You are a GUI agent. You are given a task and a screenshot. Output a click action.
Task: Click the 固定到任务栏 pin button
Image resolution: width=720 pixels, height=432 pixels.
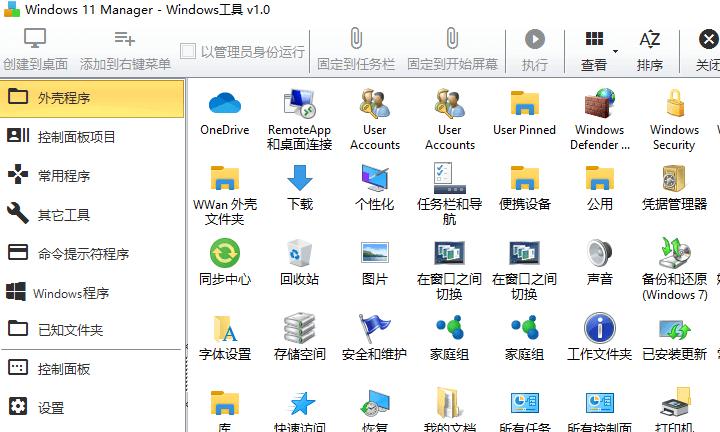(x=355, y=49)
